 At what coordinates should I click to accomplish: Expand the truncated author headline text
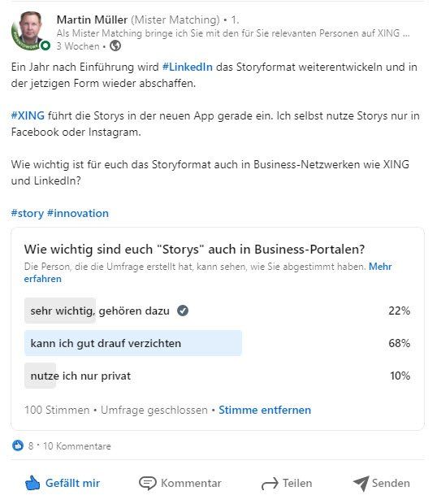406,33
